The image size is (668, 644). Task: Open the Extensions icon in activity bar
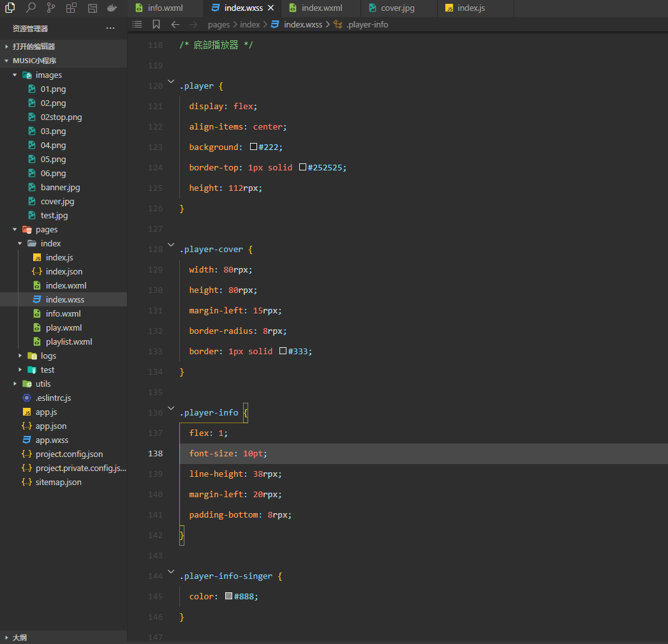coord(71,8)
